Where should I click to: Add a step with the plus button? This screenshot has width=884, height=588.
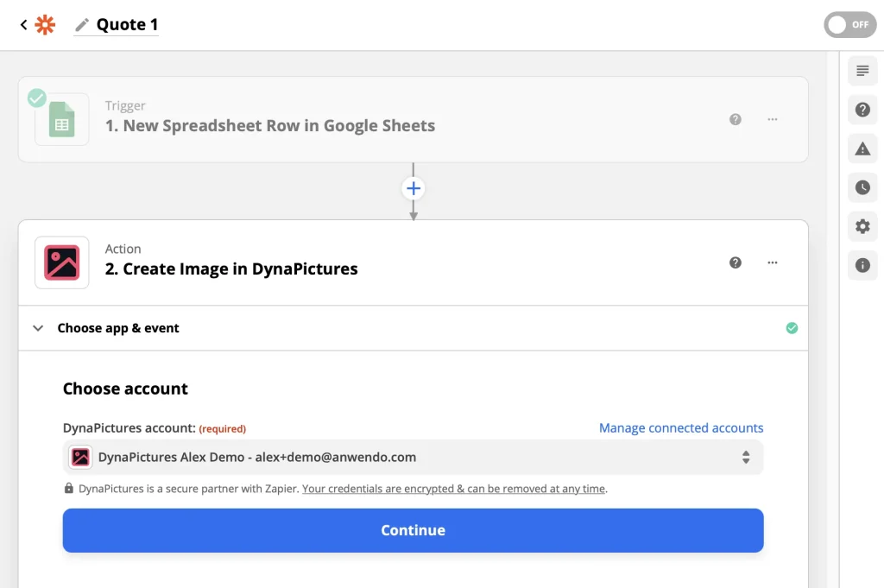(414, 188)
